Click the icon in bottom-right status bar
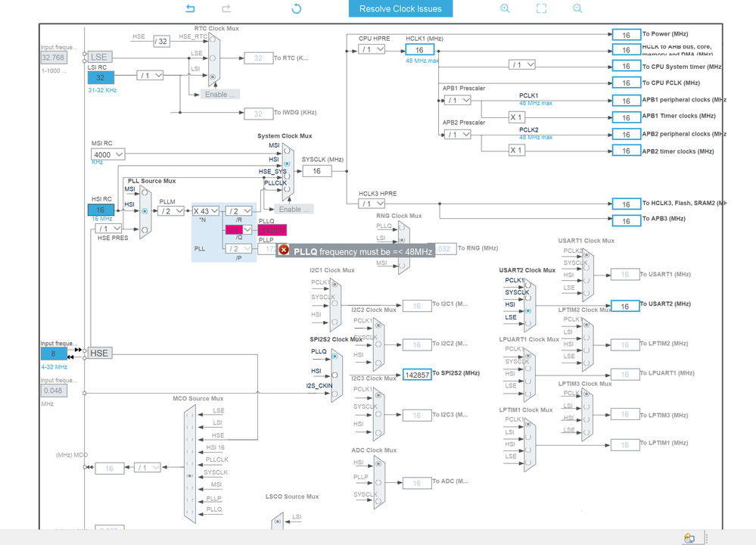Image resolution: width=756 pixels, height=545 pixels. coord(689,537)
